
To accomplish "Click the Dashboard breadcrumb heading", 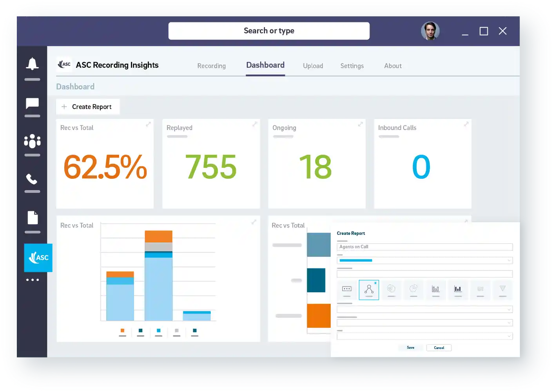I will click(x=75, y=87).
